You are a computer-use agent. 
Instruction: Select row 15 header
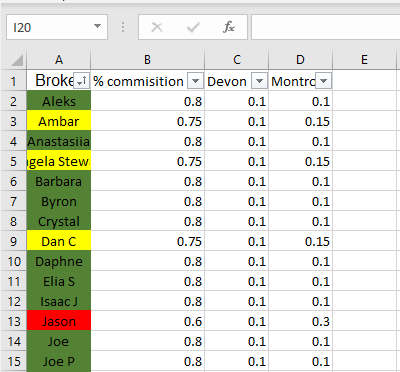(14, 361)
